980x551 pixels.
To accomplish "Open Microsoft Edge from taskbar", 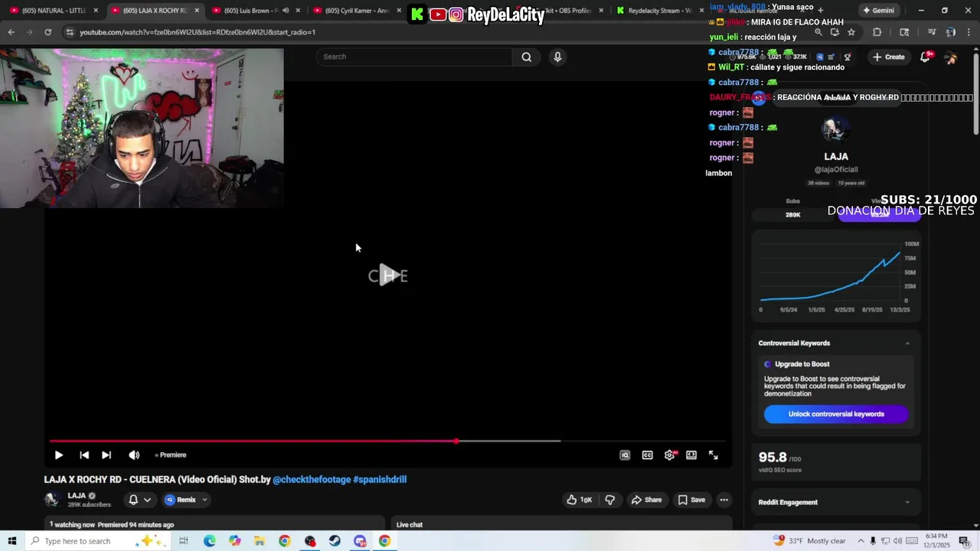I will pyautogui.click(x=209, y=541).
